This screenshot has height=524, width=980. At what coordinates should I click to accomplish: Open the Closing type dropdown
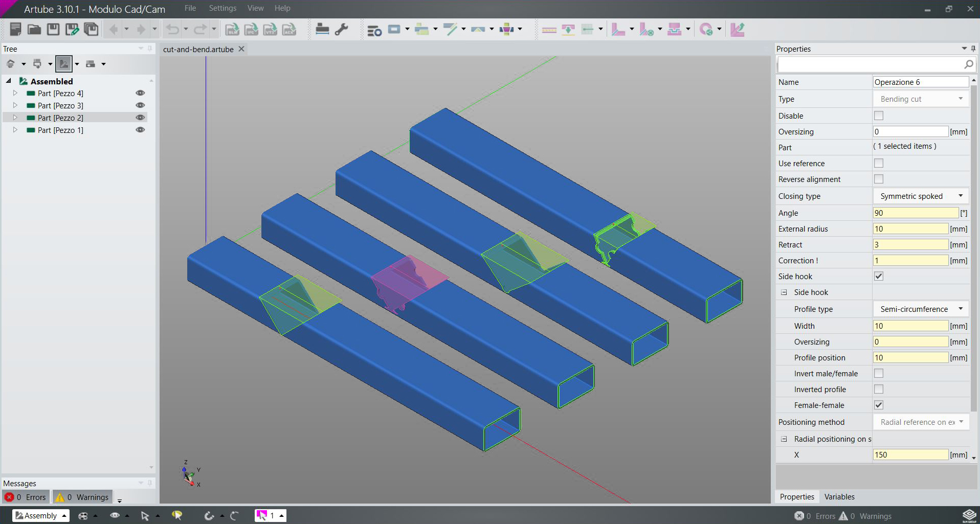(x=920, y=196)
